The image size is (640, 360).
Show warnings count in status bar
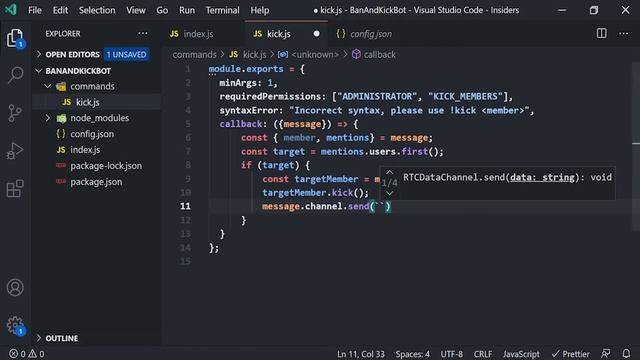click(37, 354)
